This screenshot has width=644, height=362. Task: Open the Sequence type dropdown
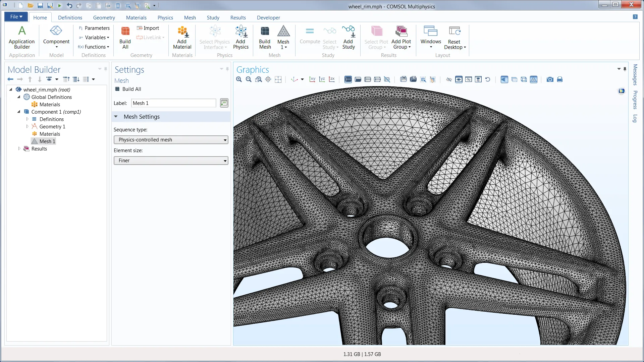tap(171, 140)
